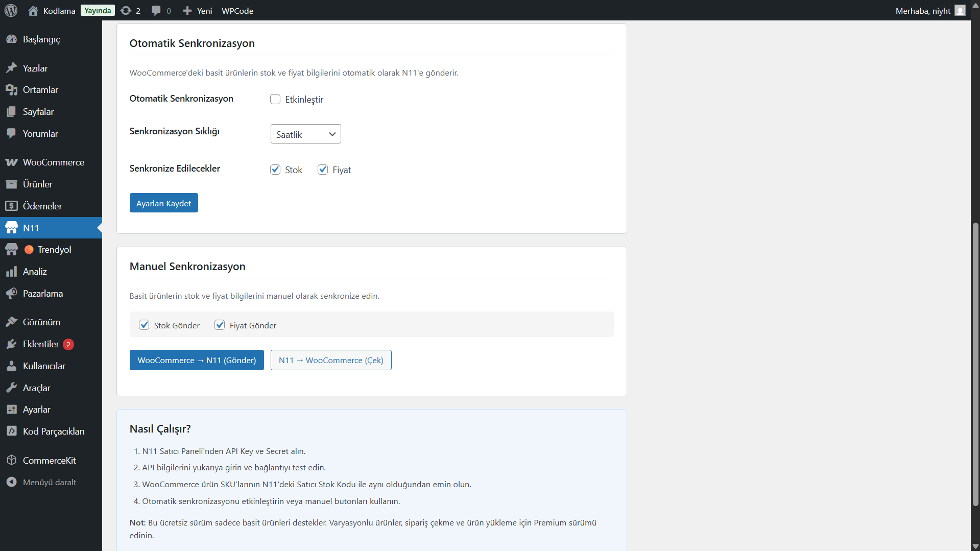Image resolution: width=980 pixels, height=551 pixels.
Task: Click the Sayfalar pages icon
Action: (12, 112)
